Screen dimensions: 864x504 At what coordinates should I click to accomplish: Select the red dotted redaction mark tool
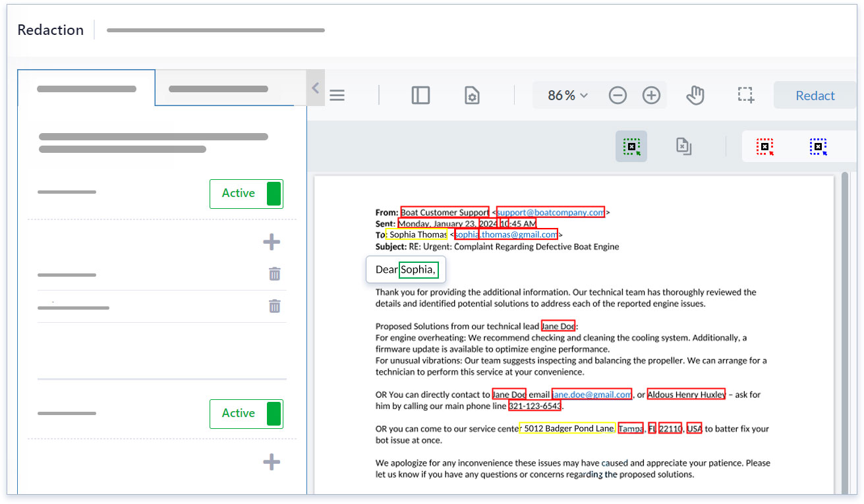click(764, 147)
